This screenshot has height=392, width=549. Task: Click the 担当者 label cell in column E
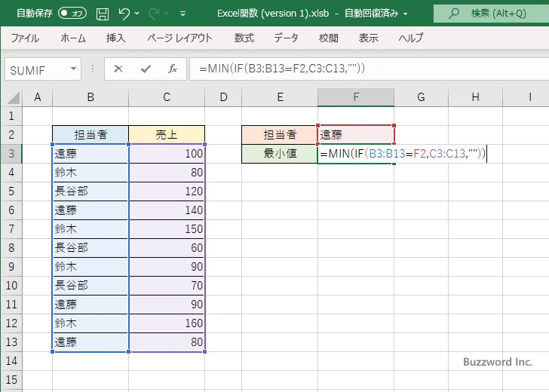pyautogui.click(x=280, y=135)
